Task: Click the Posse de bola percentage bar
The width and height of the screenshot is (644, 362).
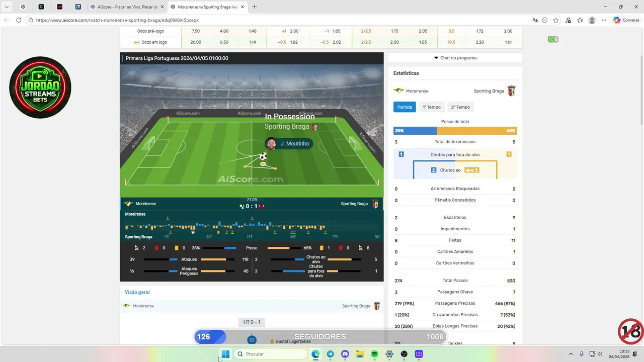Action: 455,131
